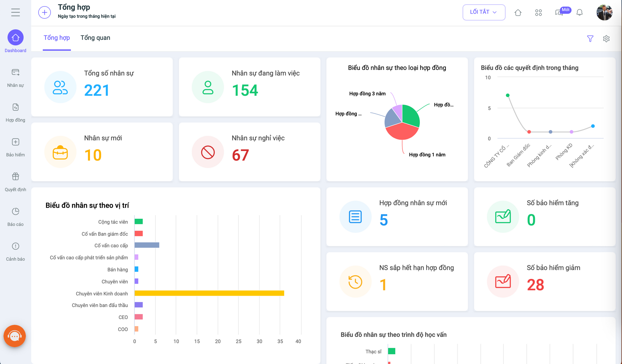Click the CEO bar in position chart
Screen dimensions: 622x364
(139, 317)
